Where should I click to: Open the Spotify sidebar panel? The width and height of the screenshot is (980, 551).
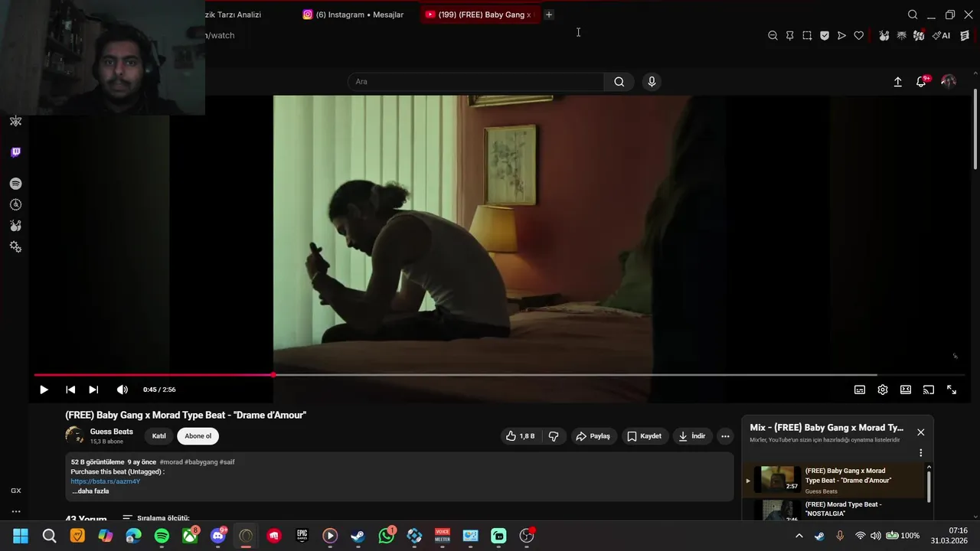point(15,184)
